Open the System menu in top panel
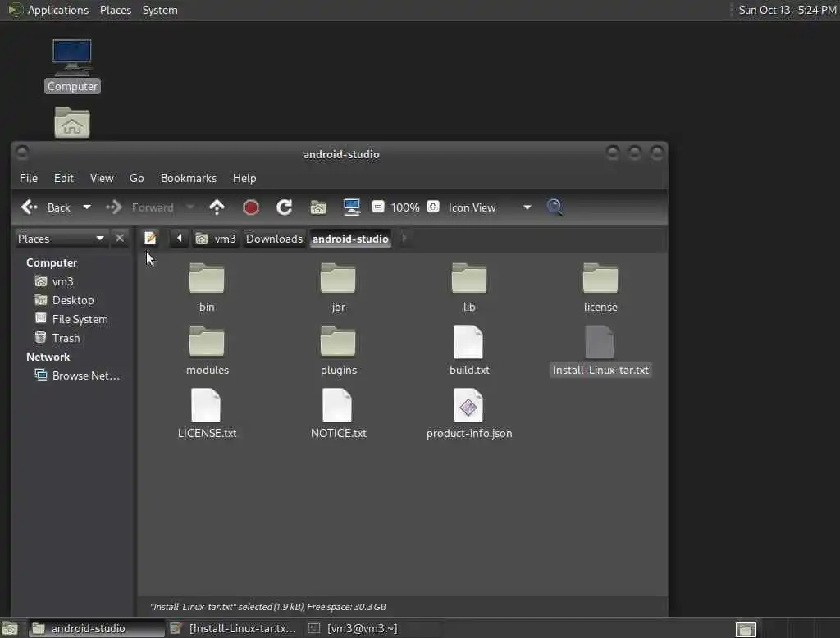The height and width of the screenshot is (638, 840). 160,10
